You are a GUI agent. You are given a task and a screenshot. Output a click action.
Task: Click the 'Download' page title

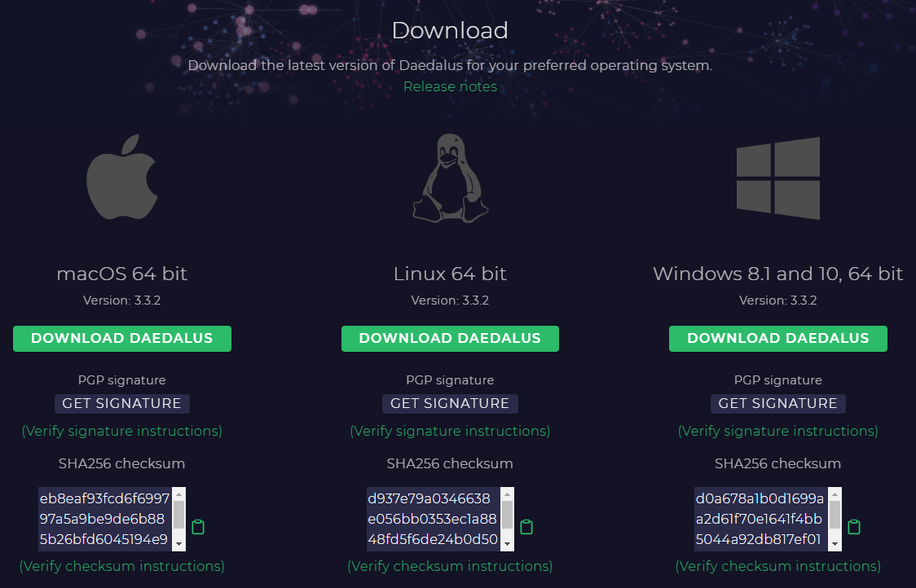tap(450, 30)
